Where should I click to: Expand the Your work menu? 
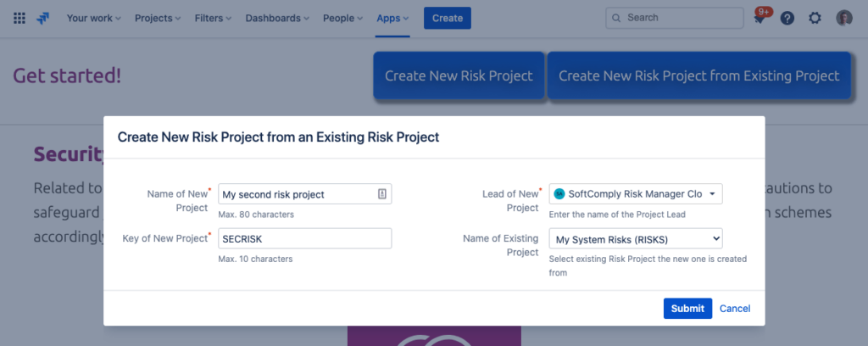(x=93, y=19)
